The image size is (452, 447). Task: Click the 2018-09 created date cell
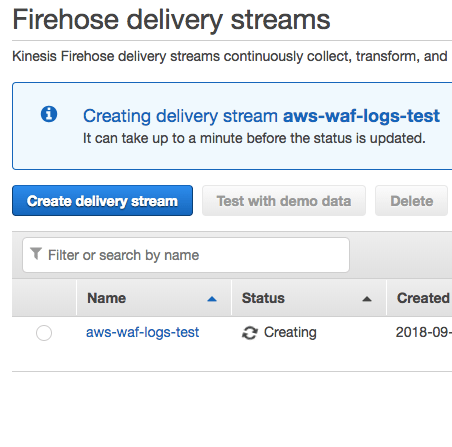(424, 332)
